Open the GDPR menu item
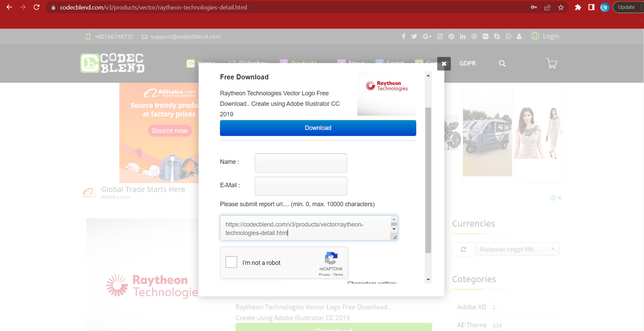 coord(467,63)
